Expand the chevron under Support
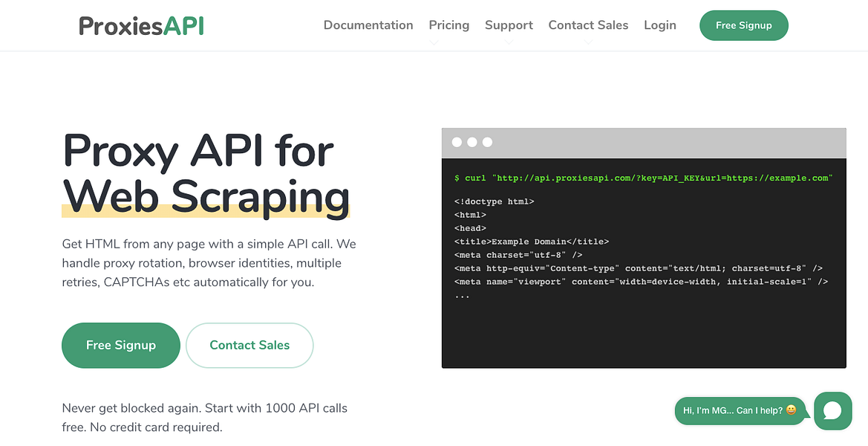Image resolution: width=868 pixels, height=446 pixels. point(509,42)
